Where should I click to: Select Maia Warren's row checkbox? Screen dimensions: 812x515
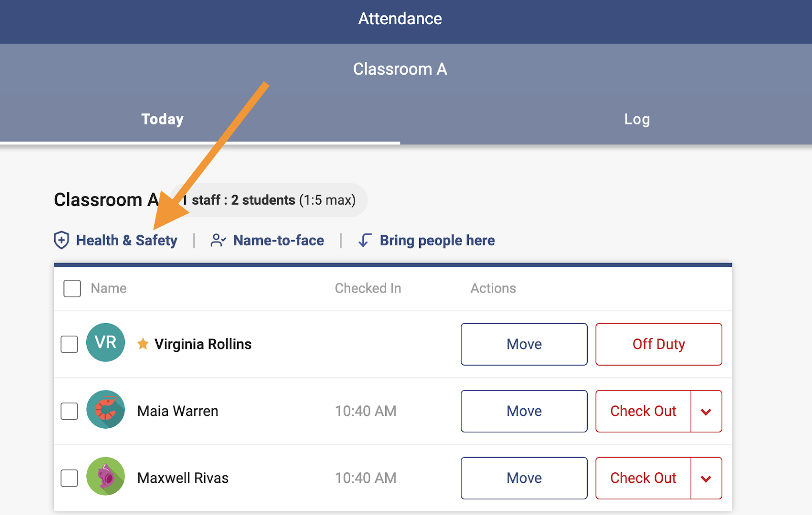70,411
